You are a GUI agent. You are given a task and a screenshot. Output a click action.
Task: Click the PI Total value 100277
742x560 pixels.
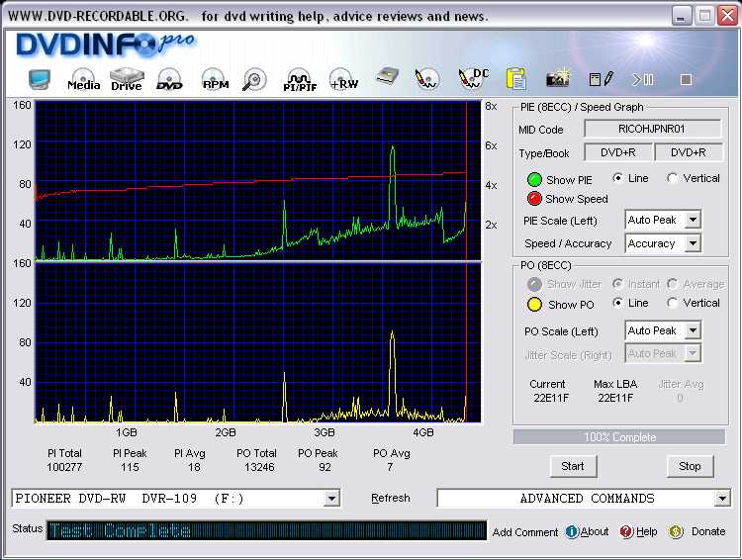[64, 467]
